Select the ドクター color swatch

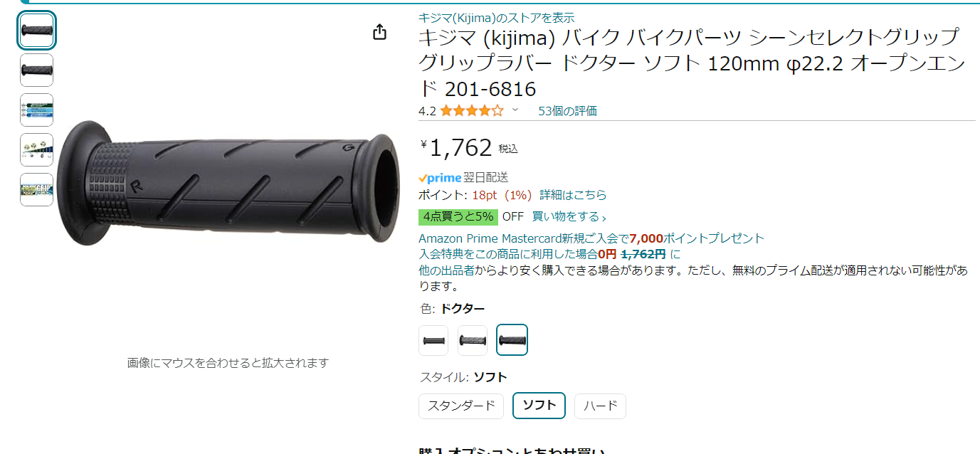point(512,340)
